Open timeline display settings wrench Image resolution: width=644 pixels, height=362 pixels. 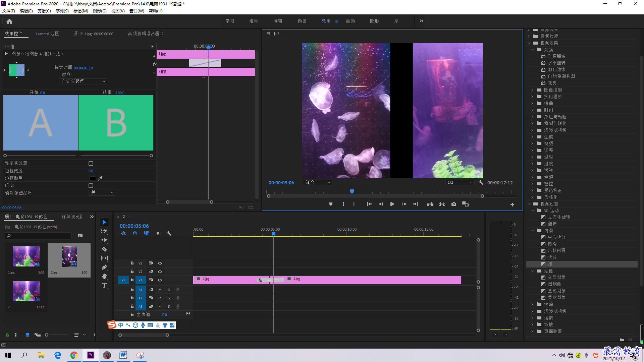click(169, 233)
